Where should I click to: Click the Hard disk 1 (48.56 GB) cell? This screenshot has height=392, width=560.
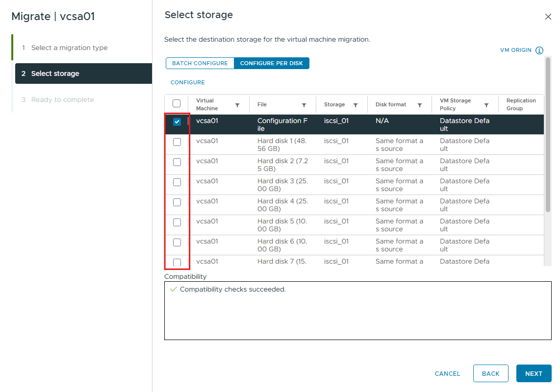(x=282, y=145)
